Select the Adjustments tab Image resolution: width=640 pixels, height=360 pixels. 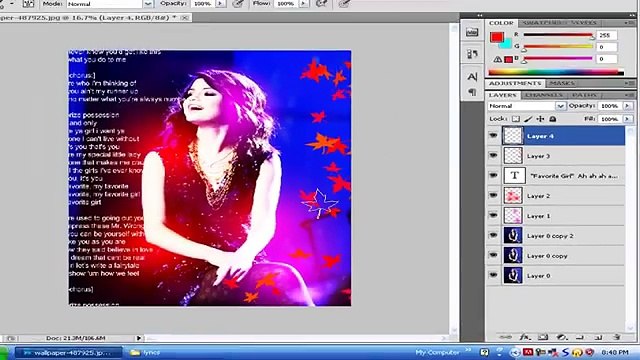pyautogui.click(x=515, y=83)
